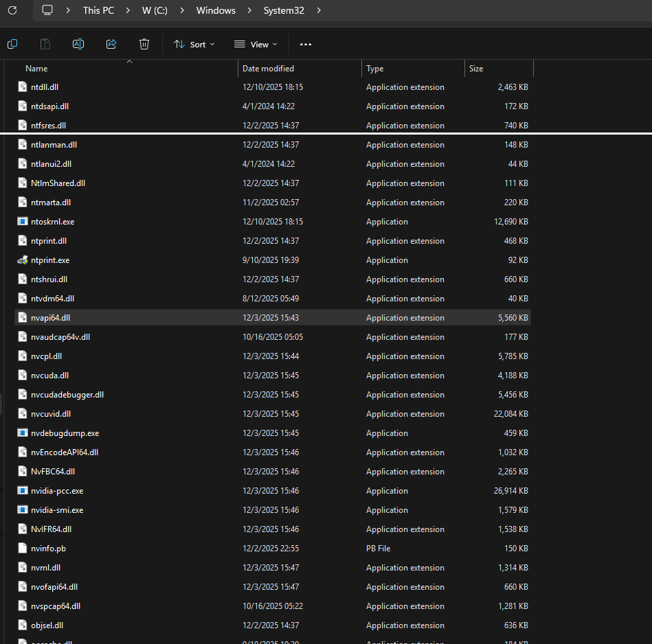Click System32 breadcrumb segment
Viewport: 652px width, 644px height.
pos(284,10)
